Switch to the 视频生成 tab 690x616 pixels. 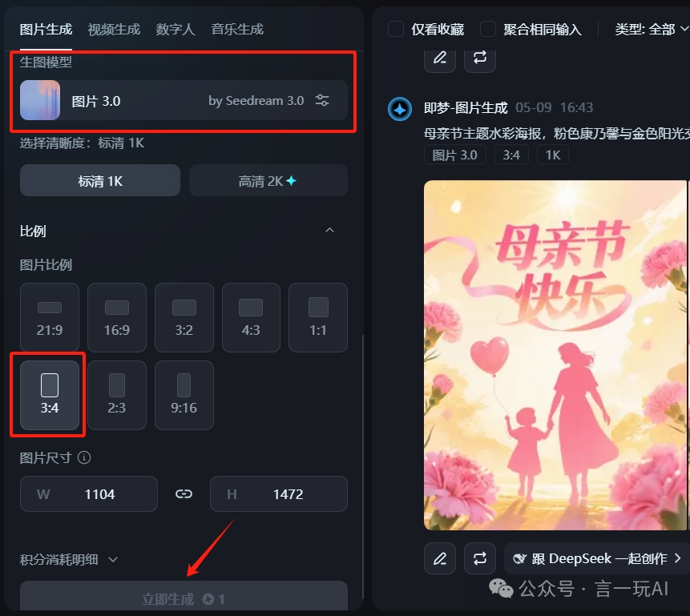tap(114, 29)
